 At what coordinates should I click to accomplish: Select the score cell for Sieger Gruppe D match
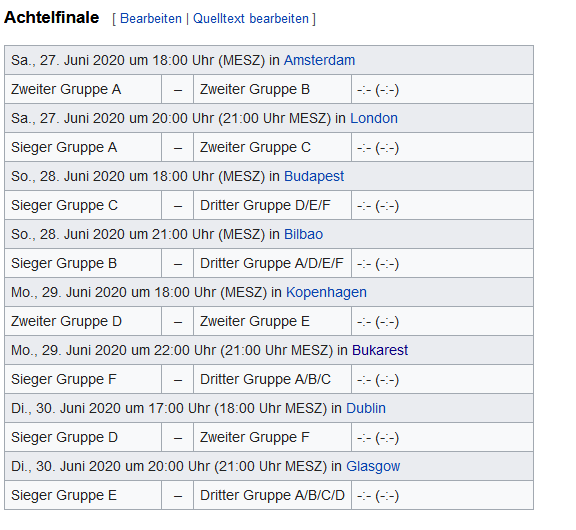click(x=442, y=437)
